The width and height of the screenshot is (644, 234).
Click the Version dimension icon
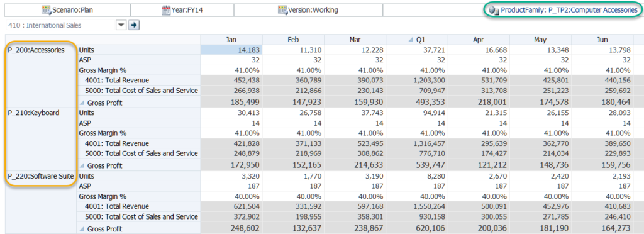coord(282,10)
